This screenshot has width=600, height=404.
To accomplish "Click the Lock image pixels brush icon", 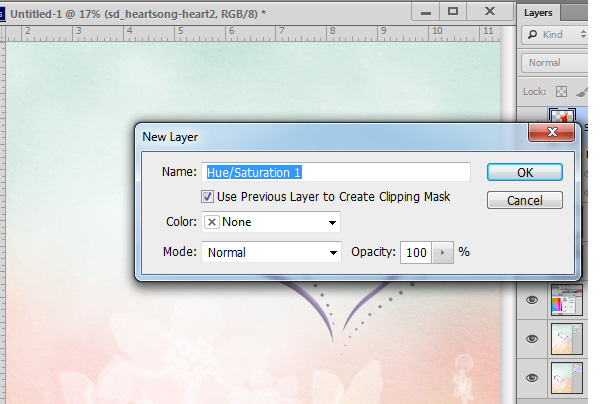I will 582,92.
